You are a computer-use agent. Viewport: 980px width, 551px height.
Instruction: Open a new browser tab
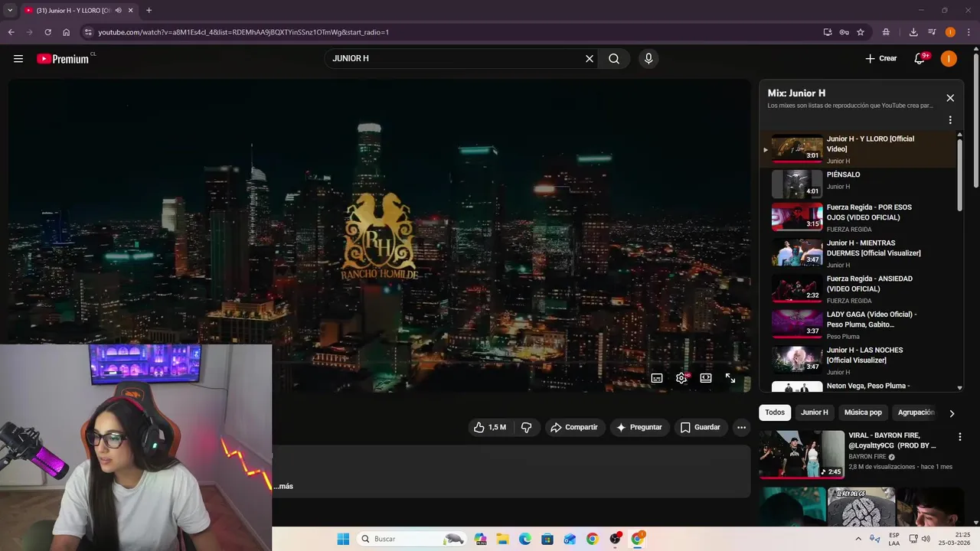(149, 11)
